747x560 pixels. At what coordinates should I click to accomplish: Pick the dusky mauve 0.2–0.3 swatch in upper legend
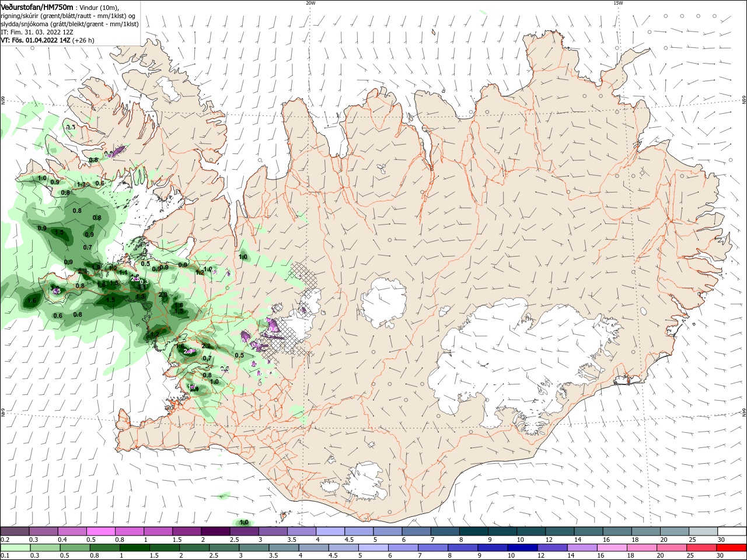15,531
